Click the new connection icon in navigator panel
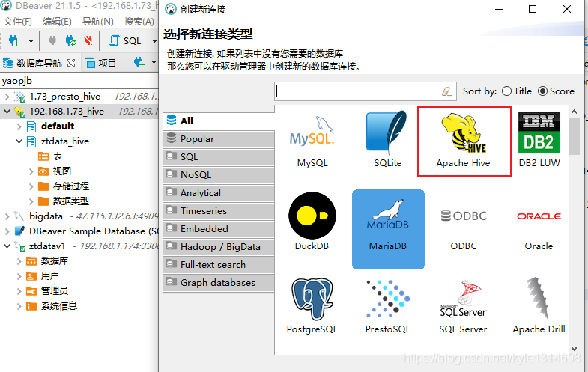Viewport: 588px width, 372px height. 139,63
